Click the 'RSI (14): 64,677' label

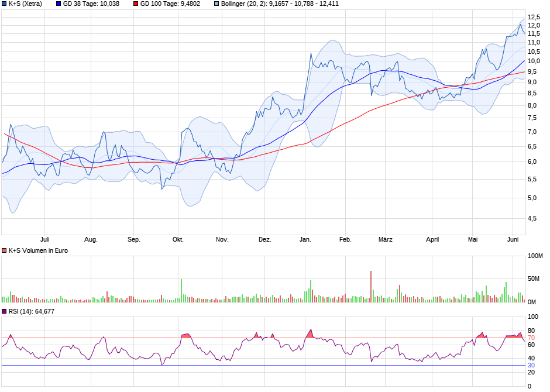32,311
